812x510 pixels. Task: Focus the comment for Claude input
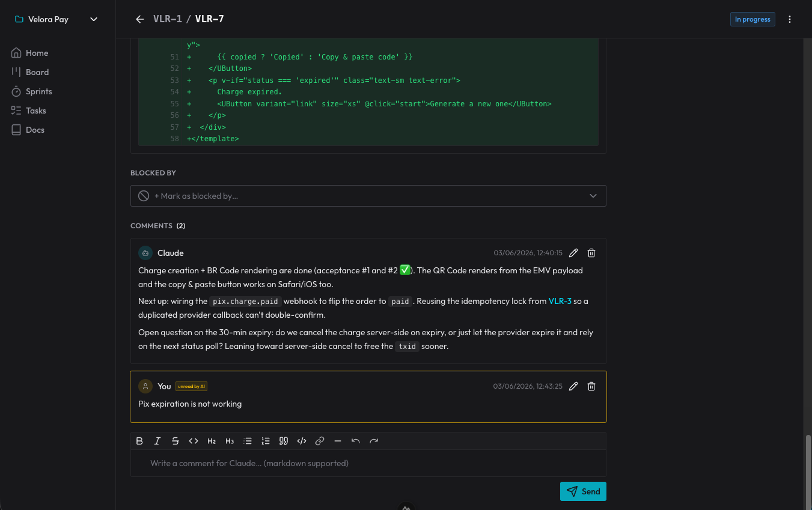point(368,463)
